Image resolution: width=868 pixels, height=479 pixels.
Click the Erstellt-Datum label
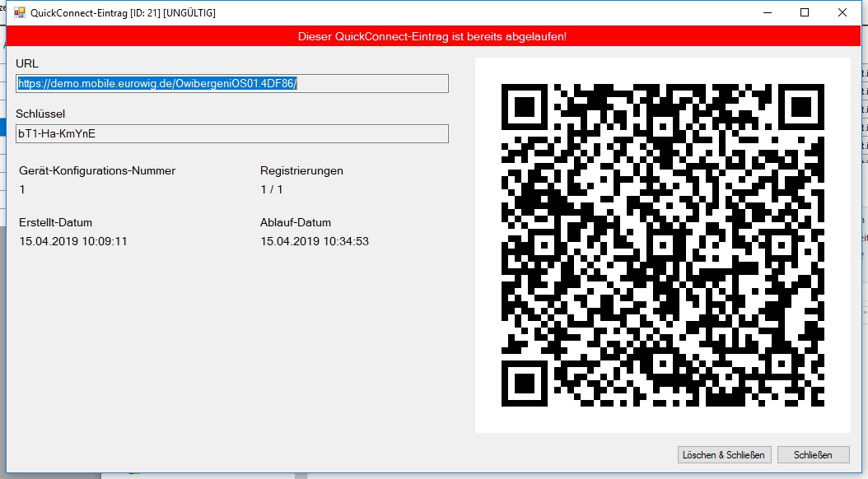click(56, 222)
